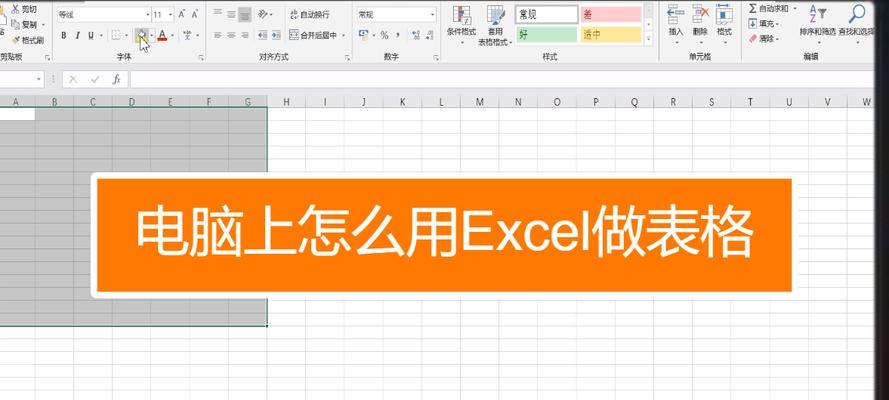Open the Find & Select magnifier
The image size is (889, 400).
click(x=857, y=23)
